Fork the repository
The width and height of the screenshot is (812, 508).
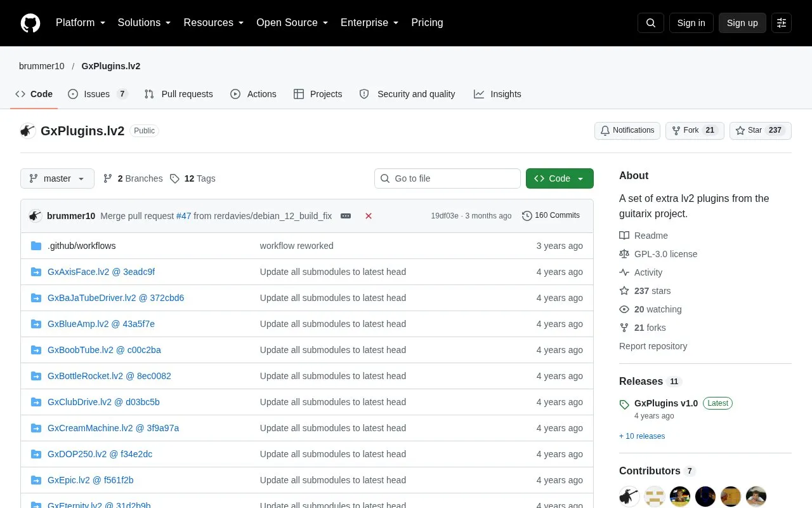point(695,131)
